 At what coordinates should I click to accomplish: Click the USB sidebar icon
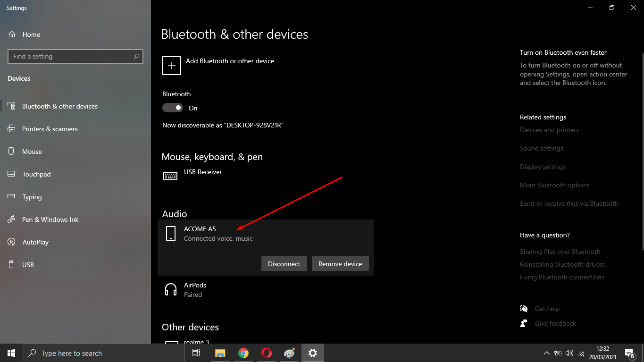tap(12, 265)
